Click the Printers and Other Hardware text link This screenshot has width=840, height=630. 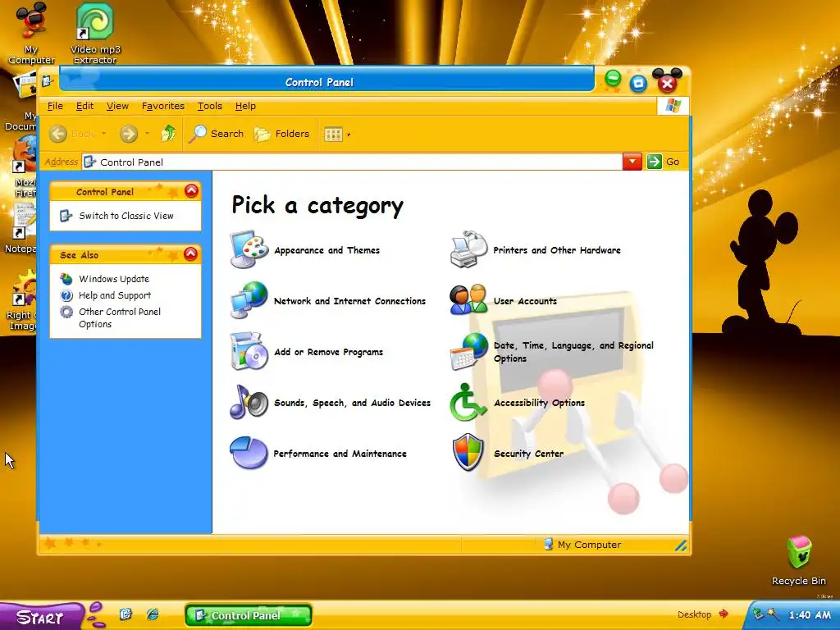(x=557, y=250)
